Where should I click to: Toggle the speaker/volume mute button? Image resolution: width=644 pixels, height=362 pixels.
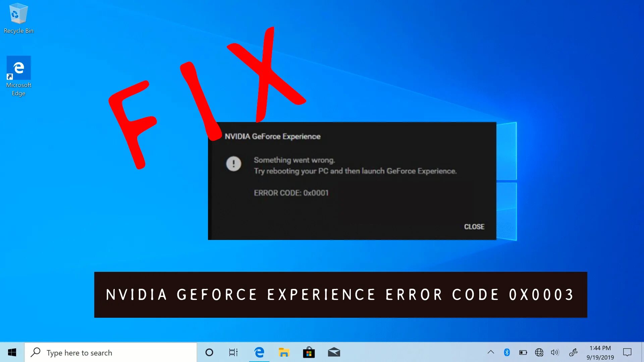(555, 352)
